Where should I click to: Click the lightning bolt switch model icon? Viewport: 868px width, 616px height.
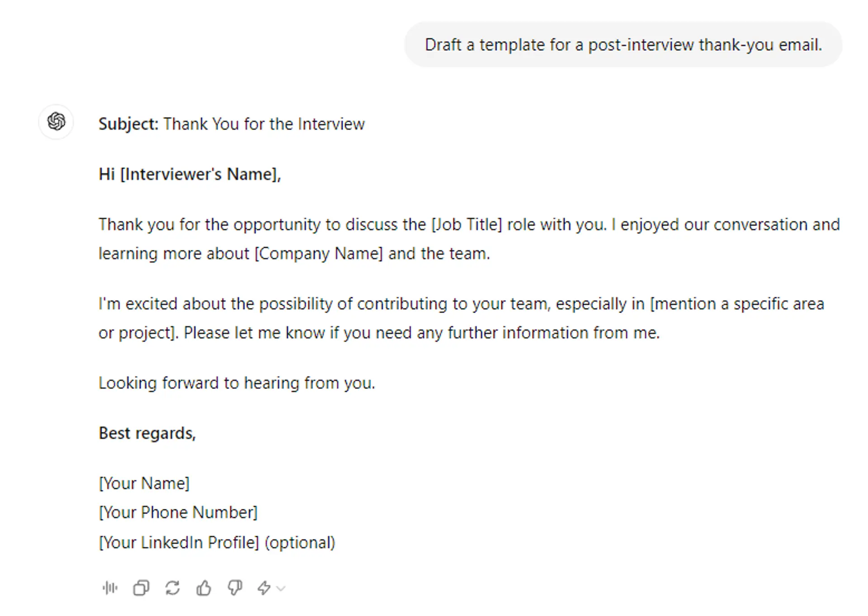264,588
